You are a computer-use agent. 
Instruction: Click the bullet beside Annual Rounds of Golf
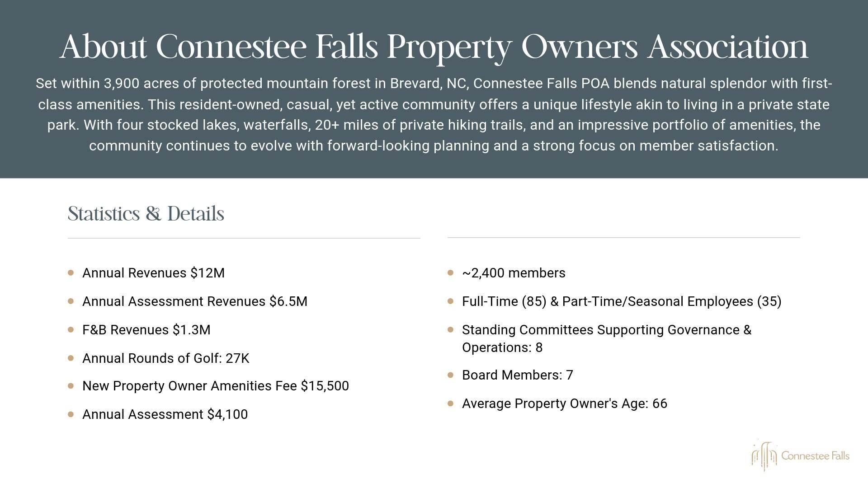click(x=71, y=358)
